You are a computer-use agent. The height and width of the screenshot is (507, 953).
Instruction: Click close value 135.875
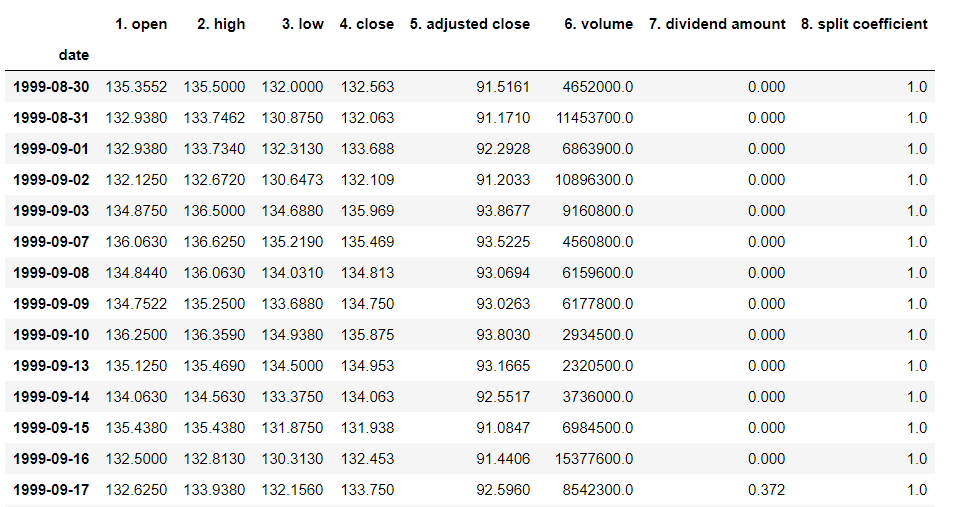tap(368, 335)
